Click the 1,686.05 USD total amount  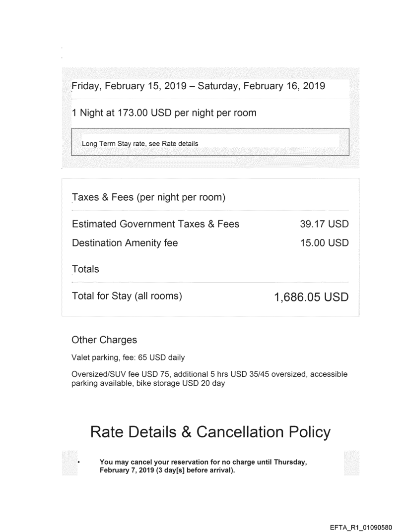[311, 297]
